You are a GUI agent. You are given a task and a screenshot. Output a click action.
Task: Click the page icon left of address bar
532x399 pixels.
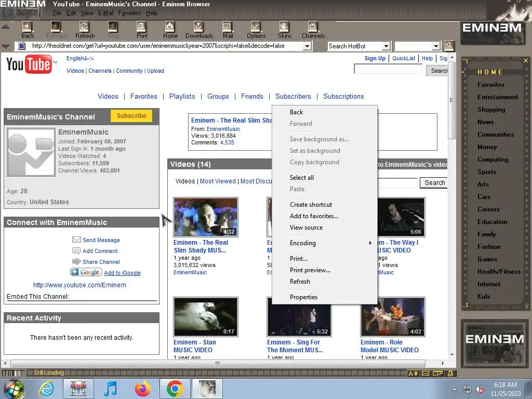click(21, 46)
